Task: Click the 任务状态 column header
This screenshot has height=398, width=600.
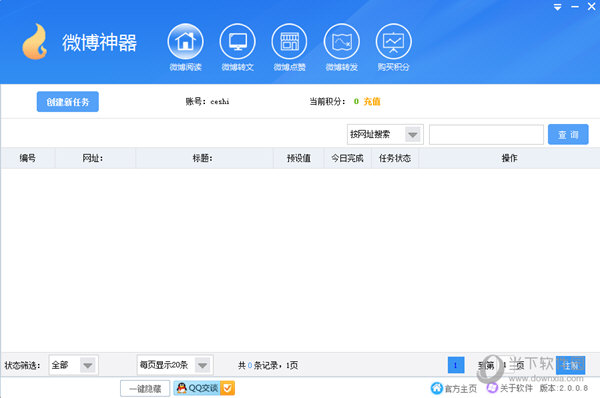Action: (x=395, y=158)
